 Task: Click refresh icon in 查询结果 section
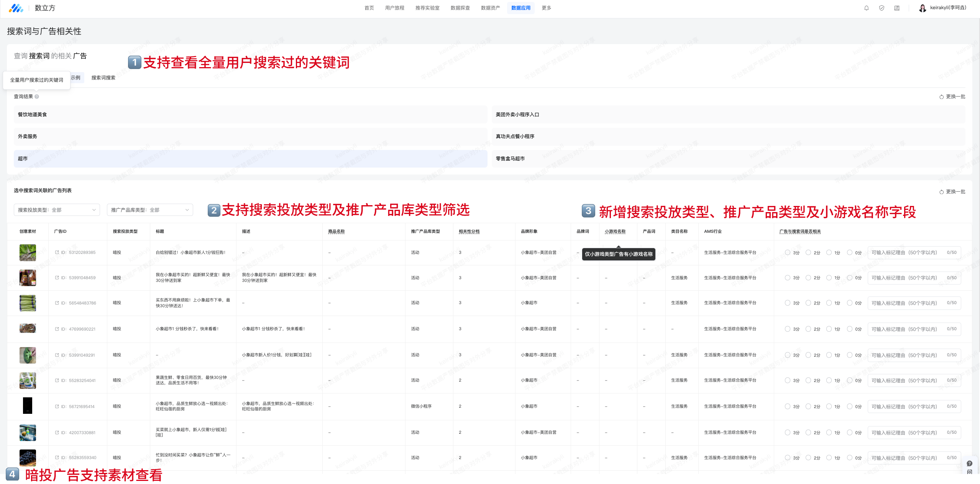(x=941, y=97)
